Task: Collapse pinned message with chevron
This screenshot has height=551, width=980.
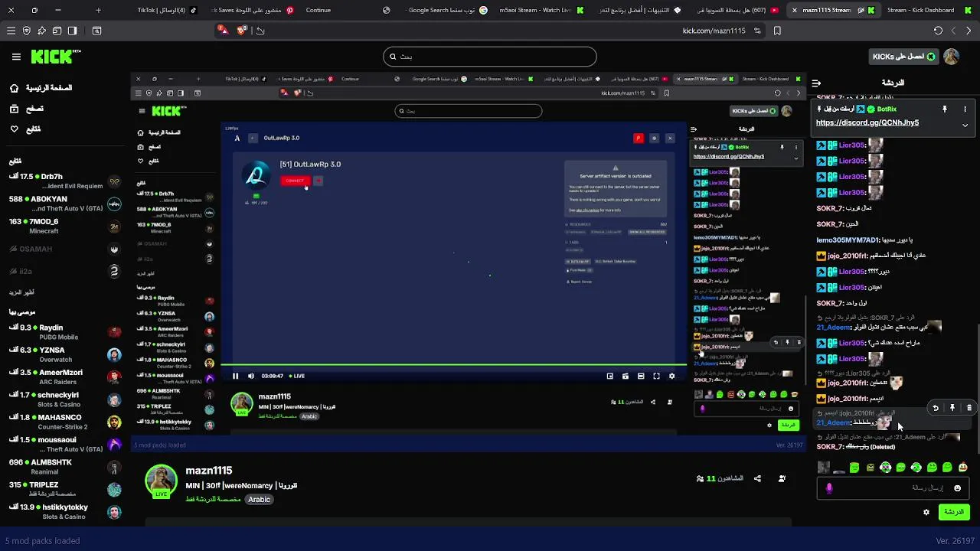Action: (965, 125)
